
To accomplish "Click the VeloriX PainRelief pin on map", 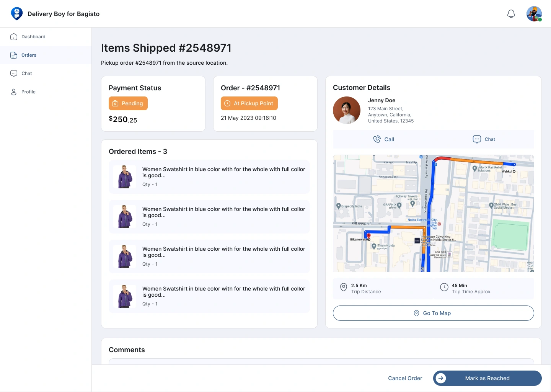I will [474, 168].
